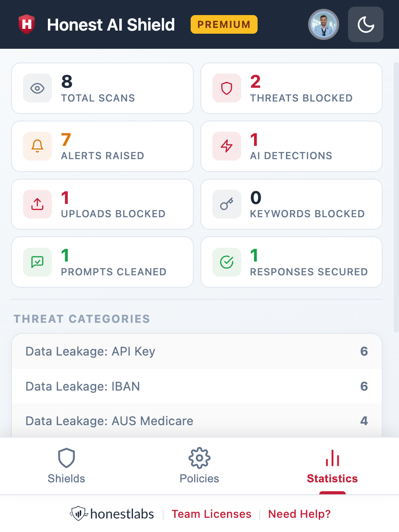Open the user profile avatar
The height and width of the screenshot is (532, 399).
pyautogui.click(x=323, y=24)
